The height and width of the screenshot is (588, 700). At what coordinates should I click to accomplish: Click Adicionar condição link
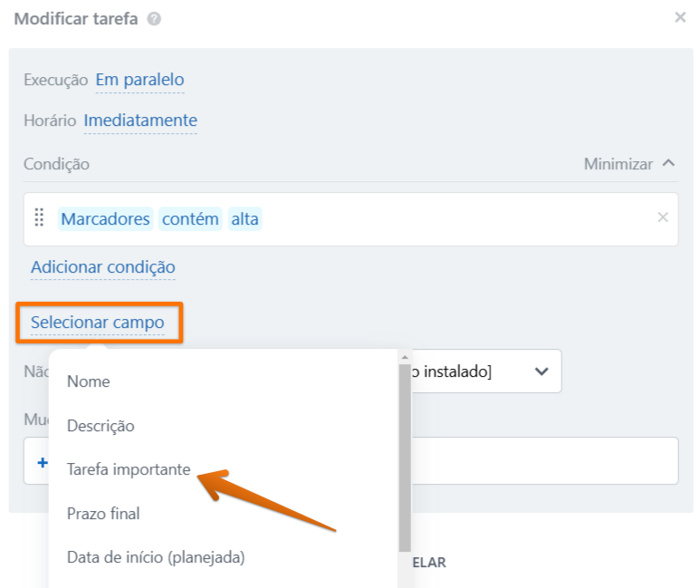pyautogui.click(x=102, y=267)
